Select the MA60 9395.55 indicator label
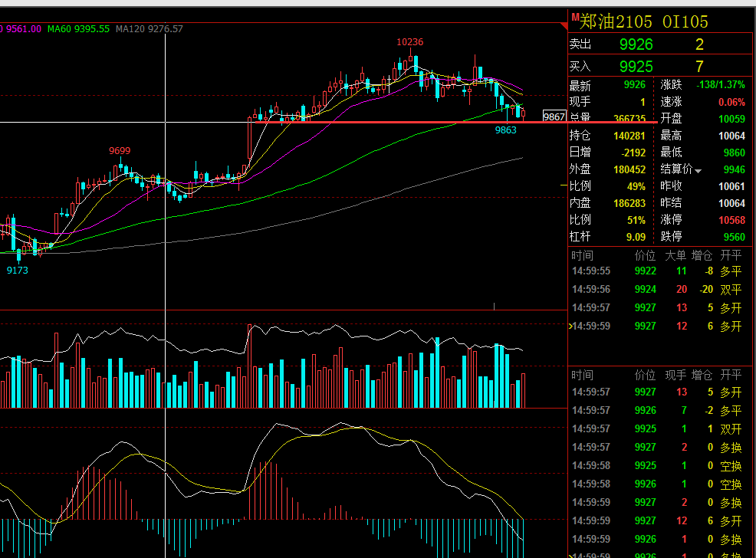 point(78,29)
